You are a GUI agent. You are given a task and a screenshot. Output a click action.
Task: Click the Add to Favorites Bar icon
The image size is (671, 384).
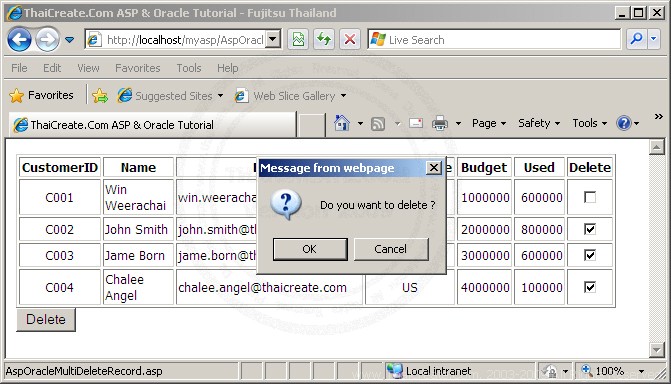[x=100, y=95]
